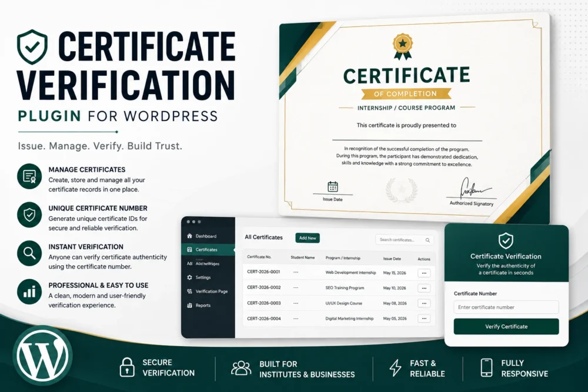588x392 pixels.
Task: Click the Enter certificate number field
Action: 506,307
